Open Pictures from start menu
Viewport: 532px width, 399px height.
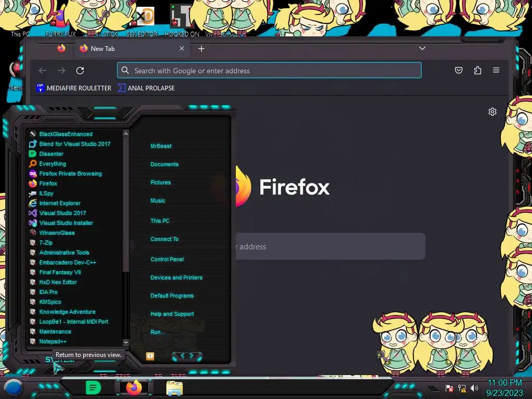(x=161, y=182)
